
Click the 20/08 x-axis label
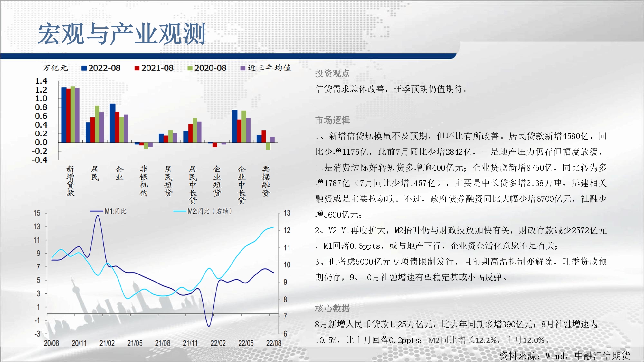pos(52,343)
